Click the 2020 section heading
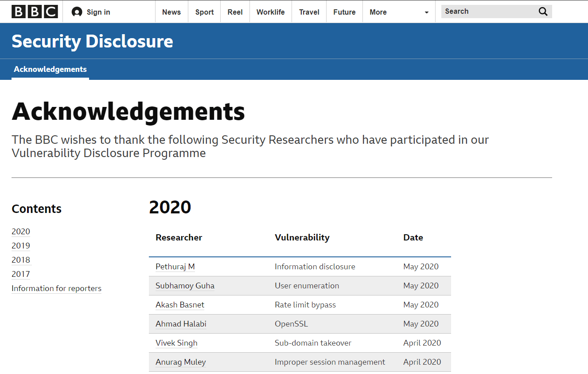The width and height of the screenshot is (588, 374). pyautogui.click(x=170, y=207)
